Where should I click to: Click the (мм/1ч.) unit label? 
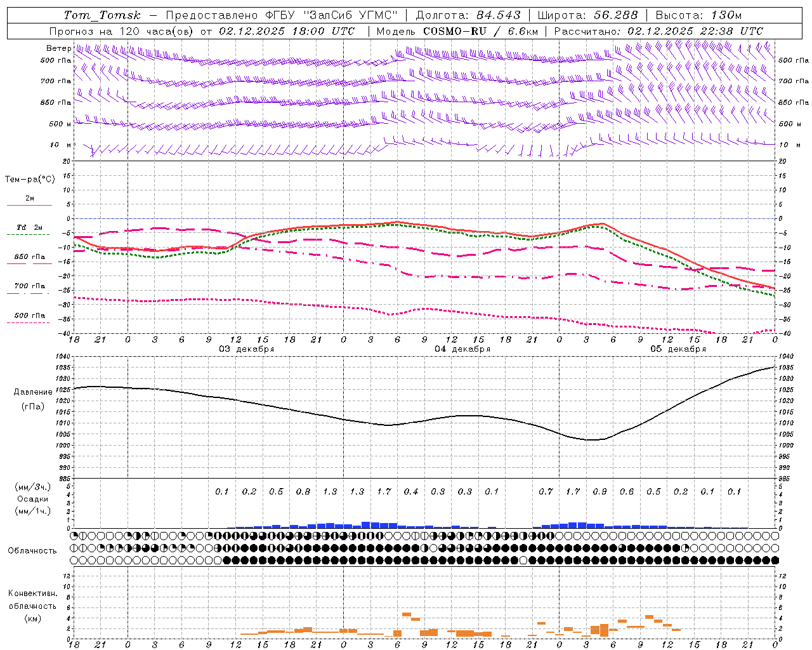pos(33,511)
